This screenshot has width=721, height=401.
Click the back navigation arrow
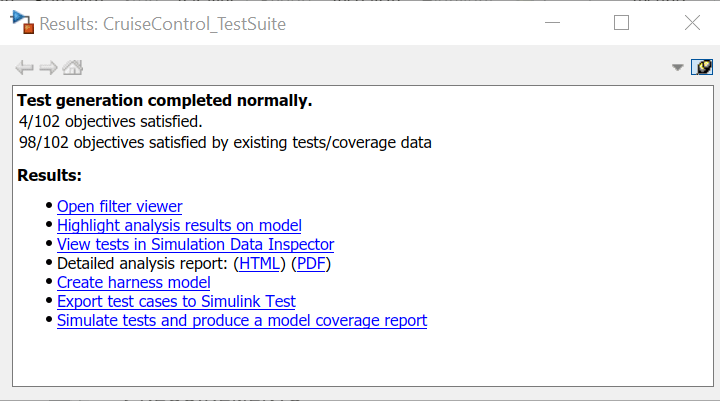click(25, 68)
